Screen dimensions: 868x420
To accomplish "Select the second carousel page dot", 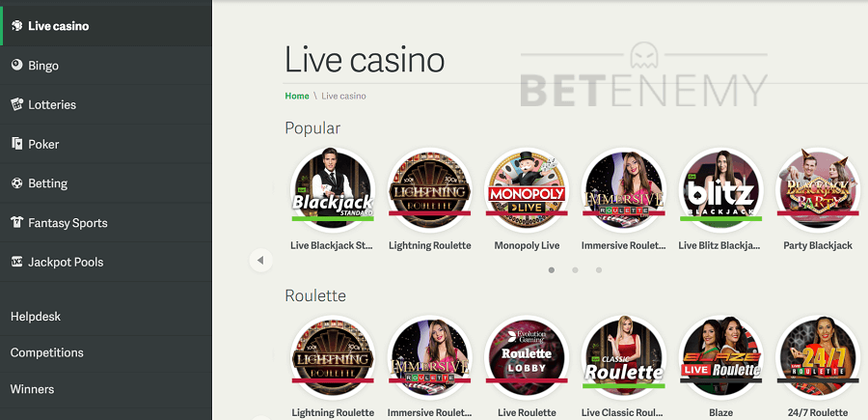I will pyautogui.click(x=575, y=270).
